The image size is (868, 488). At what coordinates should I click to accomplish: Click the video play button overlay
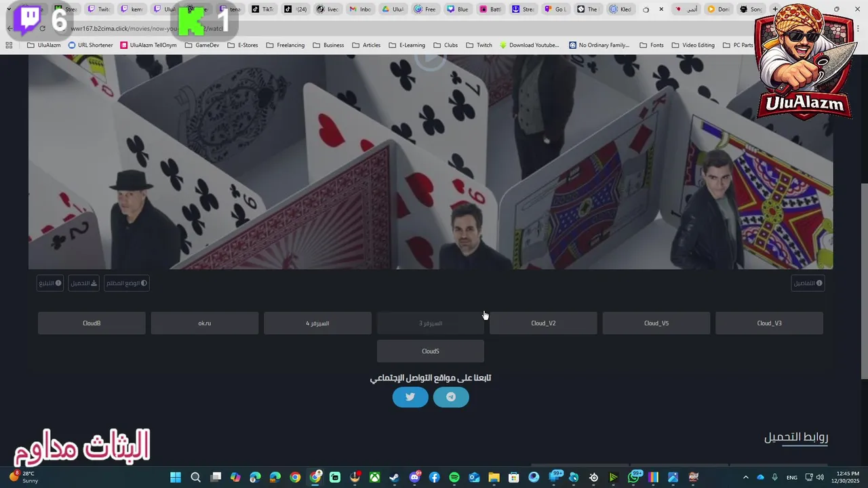[431, 59]
